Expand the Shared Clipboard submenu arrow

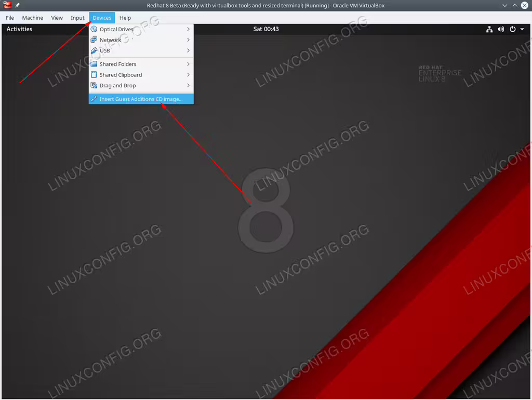188,75
